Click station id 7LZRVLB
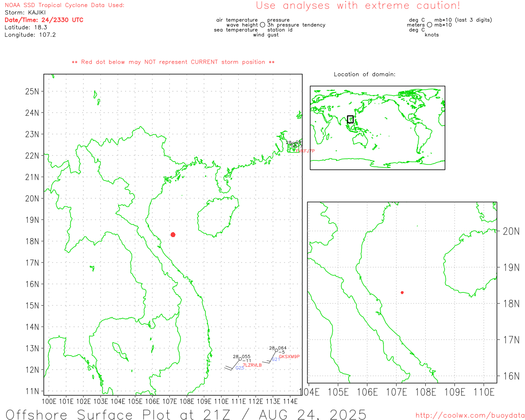The width and height of the screenshot is (525, 420). pyautogui.click(x=252, y=365)
